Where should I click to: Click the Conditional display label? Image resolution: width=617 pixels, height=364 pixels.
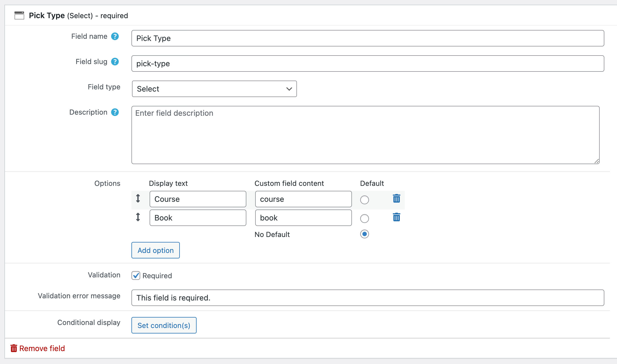pos(89,322)
